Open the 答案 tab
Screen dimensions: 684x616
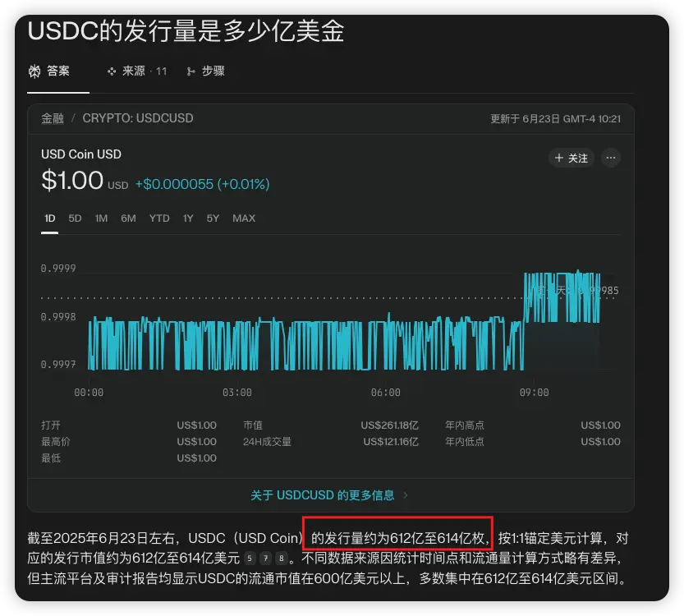(x=49, y=71)
